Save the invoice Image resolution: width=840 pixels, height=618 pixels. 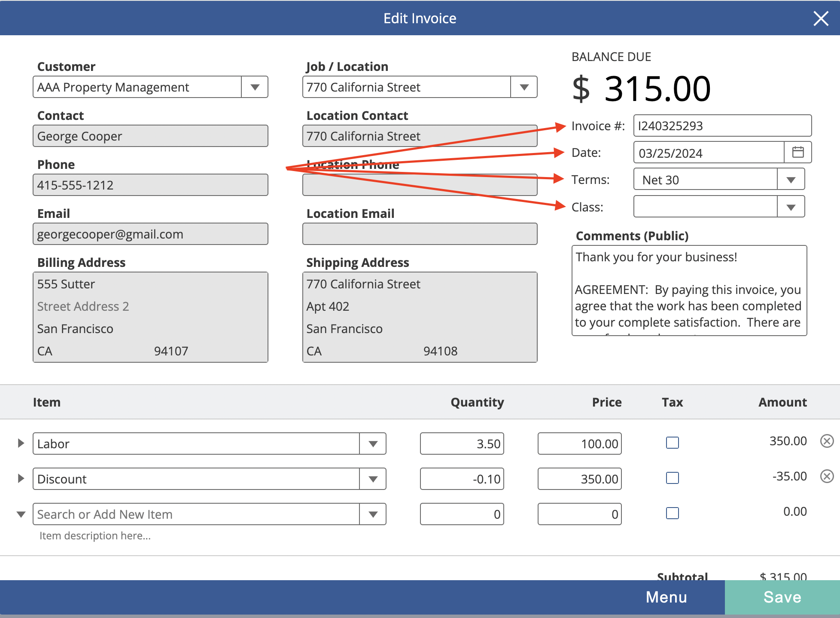(782, 597)
